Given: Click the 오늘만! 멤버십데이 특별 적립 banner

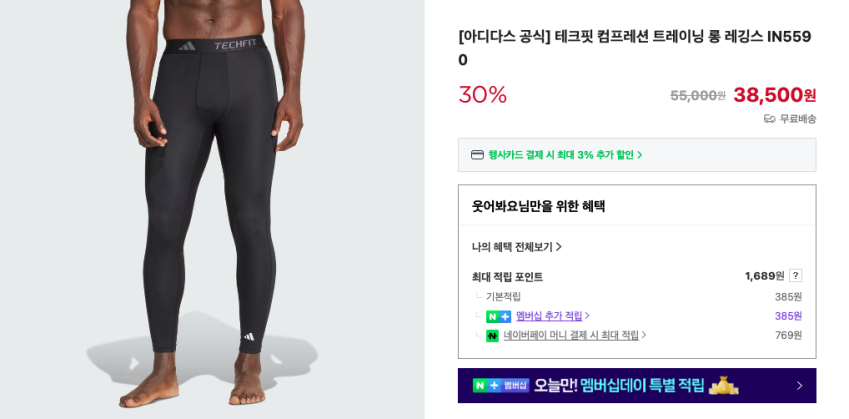Looking at the screenshot, I should click(x=637, y=385).
